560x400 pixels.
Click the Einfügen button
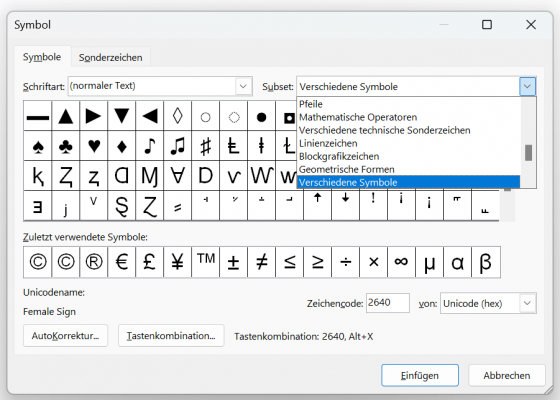coord(420,375)
